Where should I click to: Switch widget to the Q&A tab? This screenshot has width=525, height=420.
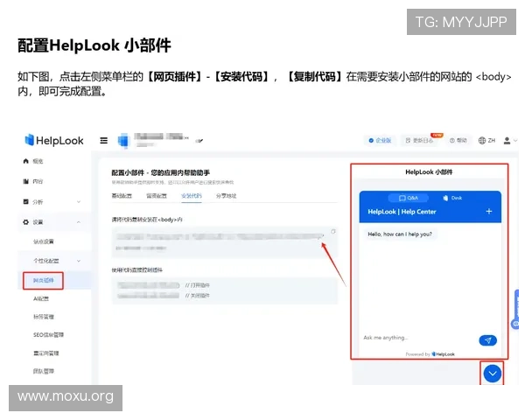408,198
